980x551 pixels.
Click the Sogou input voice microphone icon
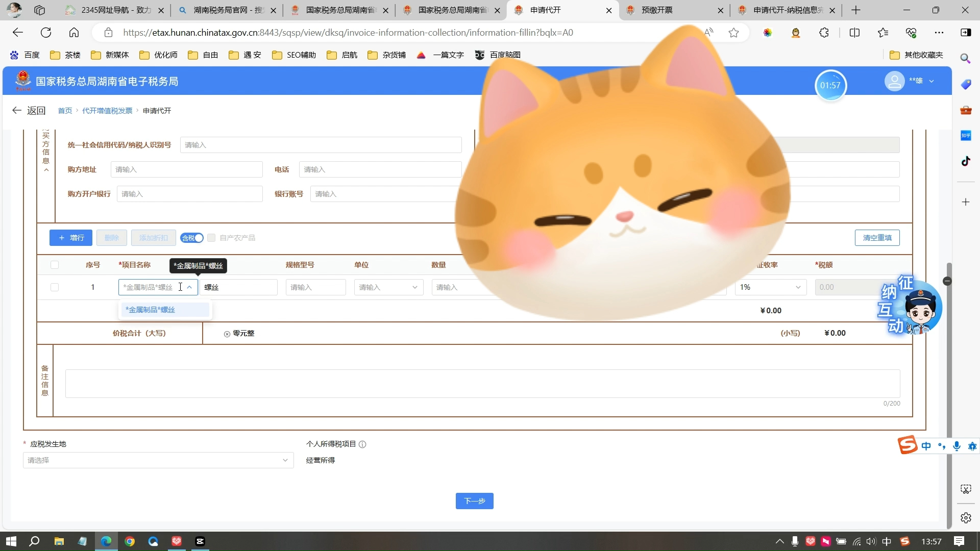coord(957,446)
